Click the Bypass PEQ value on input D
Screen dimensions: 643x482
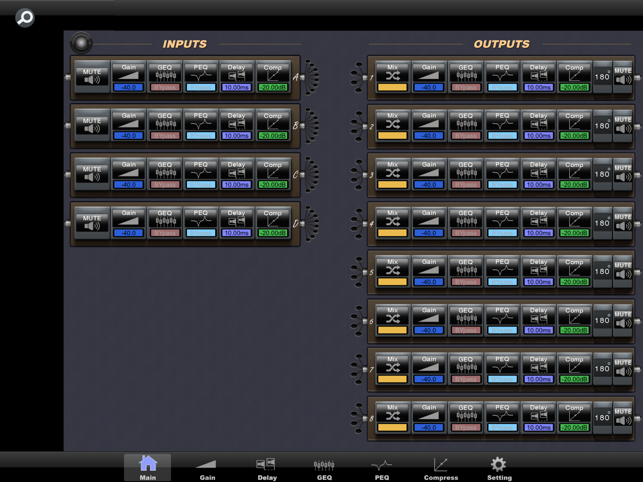(201, 233)
